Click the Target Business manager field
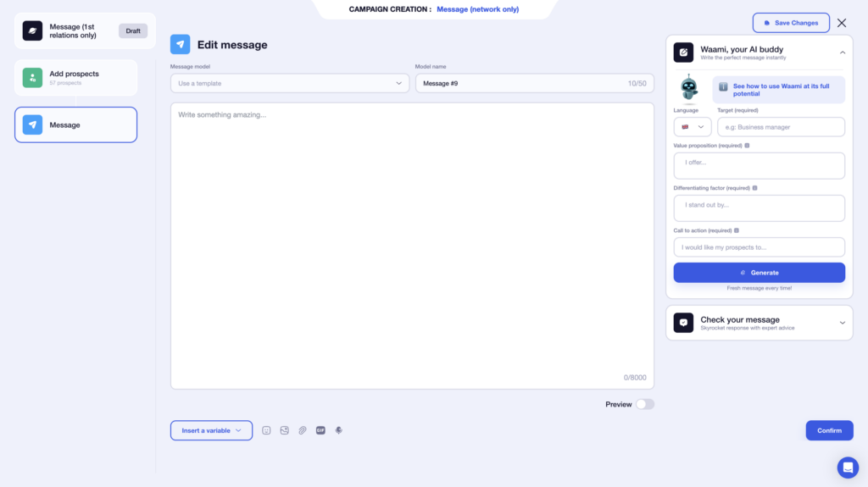The height and width of the screenshot is (487, 868). coord(781,127)
